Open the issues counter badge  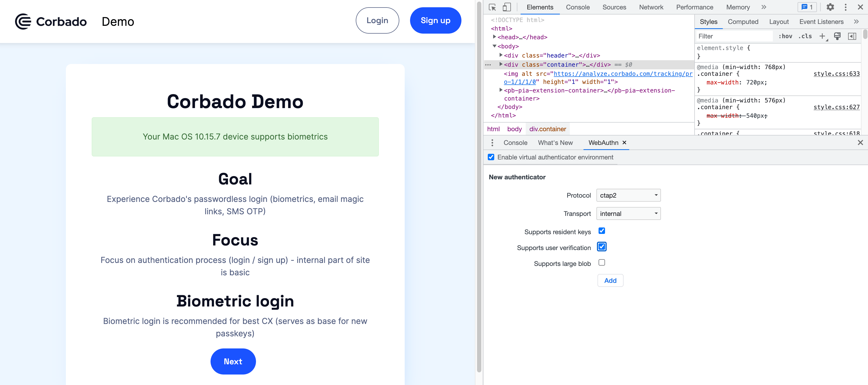[x=807, y=7]
